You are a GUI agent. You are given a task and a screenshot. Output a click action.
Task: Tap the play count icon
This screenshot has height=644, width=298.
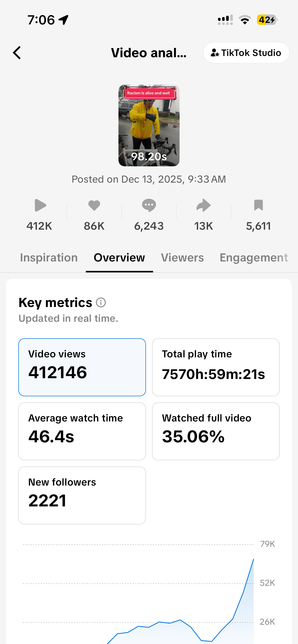(x=40, y=205)
